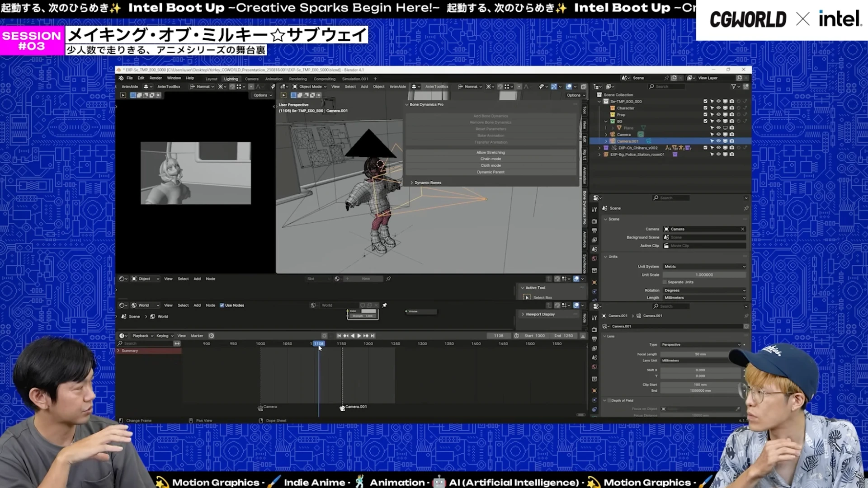Viewport: 868px width, 488px height.
Task: Click the Blender logo icon
Action: coord(121,78)
